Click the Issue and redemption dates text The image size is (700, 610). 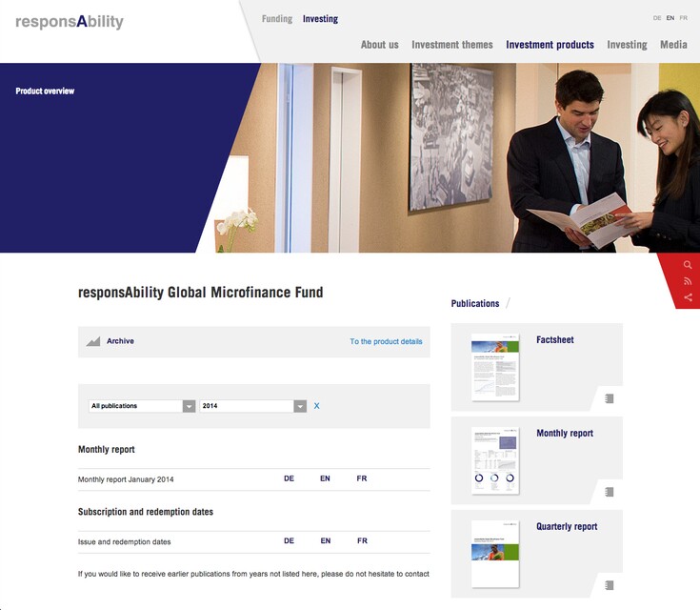pyautogui.click(x=124, y=541)
